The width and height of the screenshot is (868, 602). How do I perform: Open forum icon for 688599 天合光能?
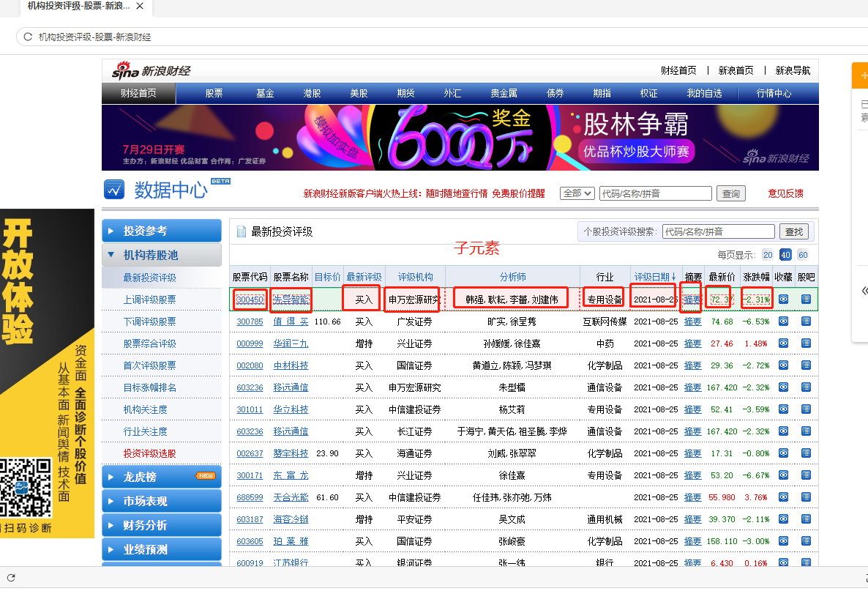click(x=806, y=497)
